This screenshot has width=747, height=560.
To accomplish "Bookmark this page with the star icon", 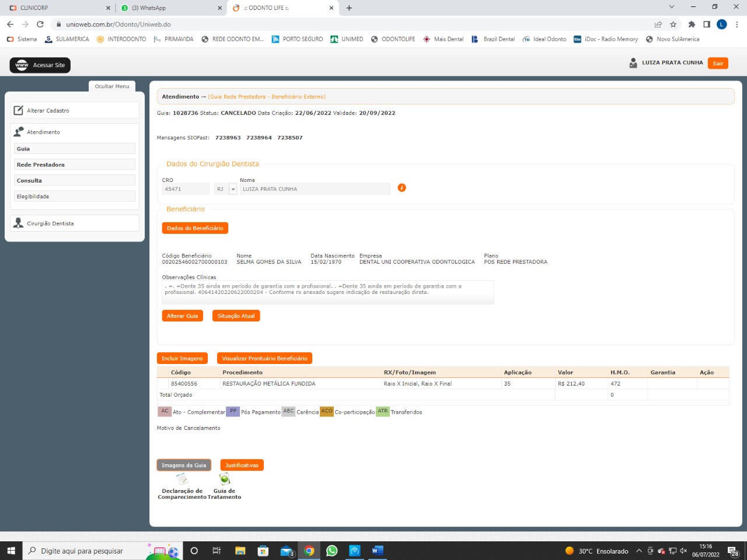I will pos(673,24).
